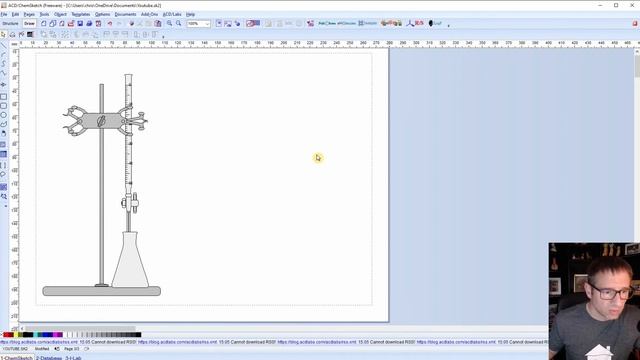Click the Select/Move arrow tool

coord(3,35)
